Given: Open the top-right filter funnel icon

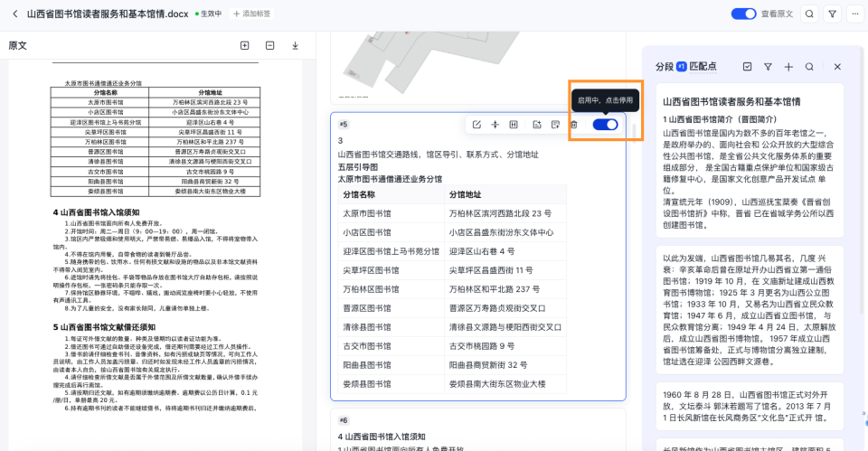Looking at the screenshot, I should [832, 14].
